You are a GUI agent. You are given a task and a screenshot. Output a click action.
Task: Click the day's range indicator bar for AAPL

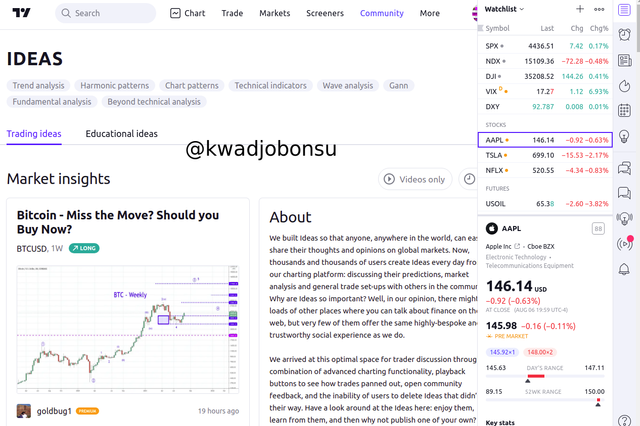545,376
